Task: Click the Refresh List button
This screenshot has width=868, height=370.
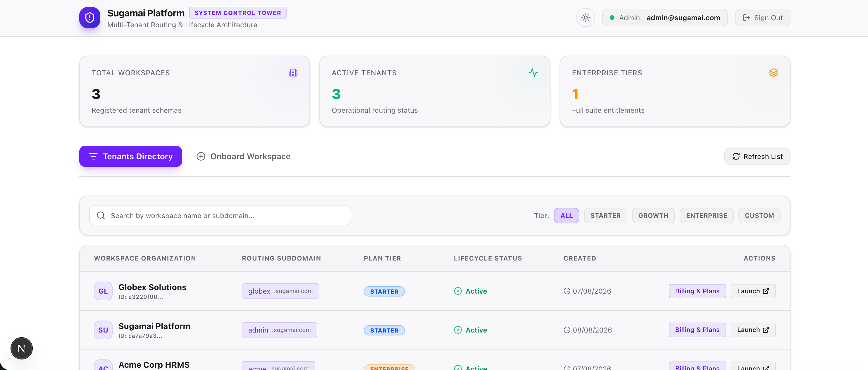Action: tap(757, 156)
